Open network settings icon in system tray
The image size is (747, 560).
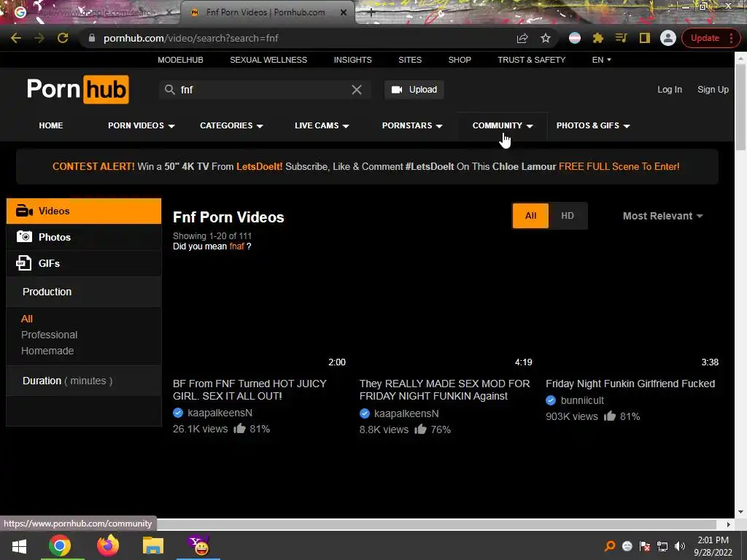(662, 546)
